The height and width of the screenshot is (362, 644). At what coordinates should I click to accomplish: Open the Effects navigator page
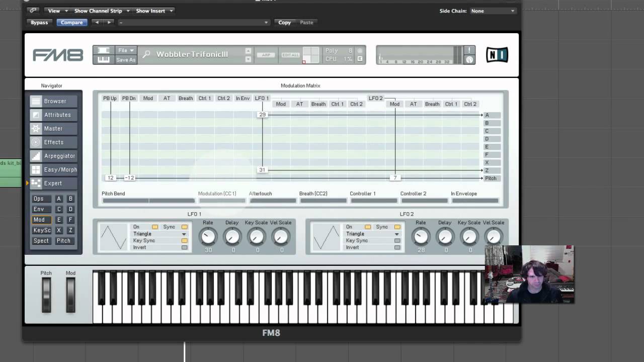54,142
